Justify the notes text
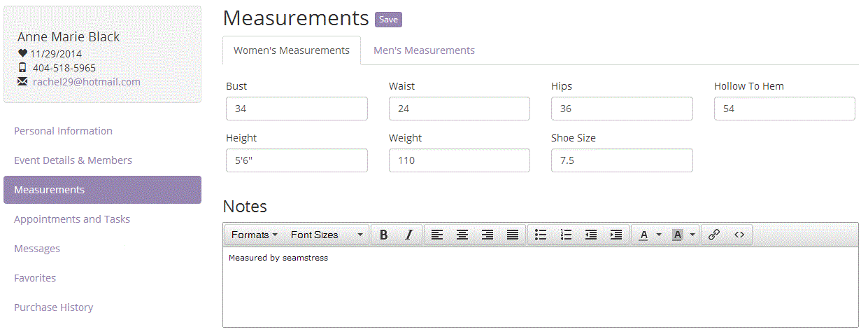Image resolution: width=868 pixels, height=332 pixels. click(513, 235)
